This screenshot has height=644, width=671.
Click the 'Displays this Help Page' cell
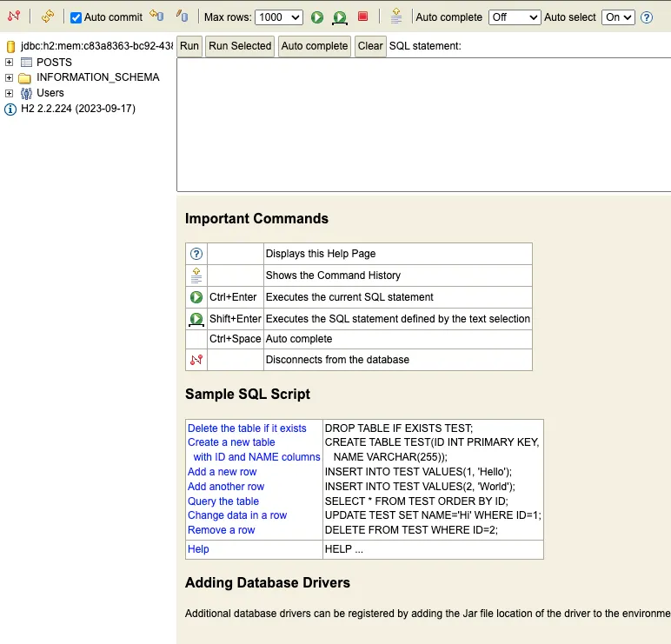click(x=398, y=254)
